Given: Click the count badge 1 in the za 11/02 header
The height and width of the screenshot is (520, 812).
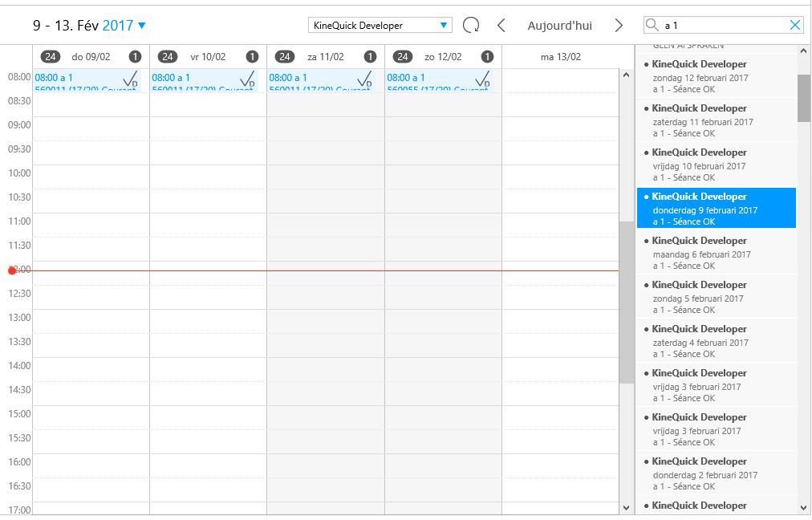Looking at the screenshot, I should [370, 56].
